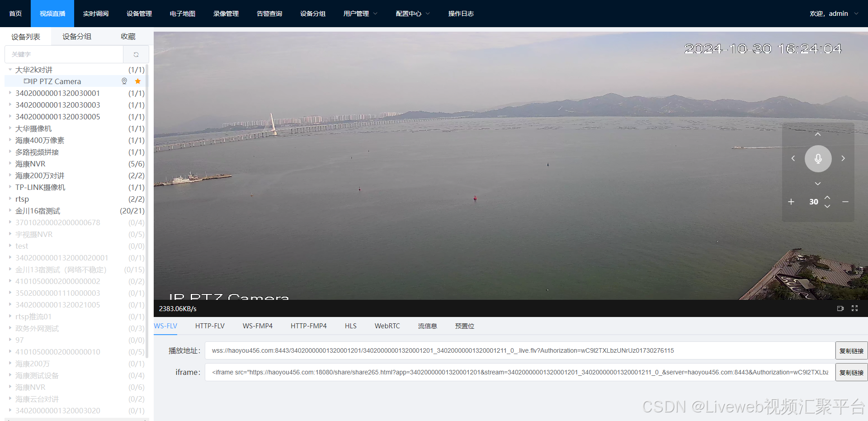Open the admin account menu
The width and height of the screenshot is (868, 421).
[x=834, y=13]
